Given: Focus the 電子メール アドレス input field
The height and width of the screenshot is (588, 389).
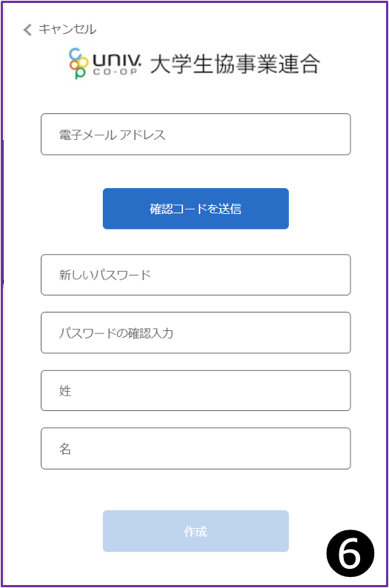Looking at the screenshot, I should point(196,134).
